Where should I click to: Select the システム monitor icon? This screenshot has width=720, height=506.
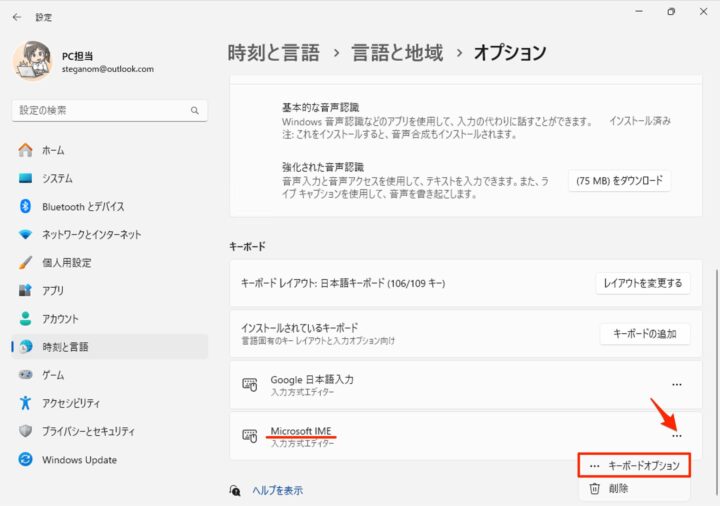25,178
